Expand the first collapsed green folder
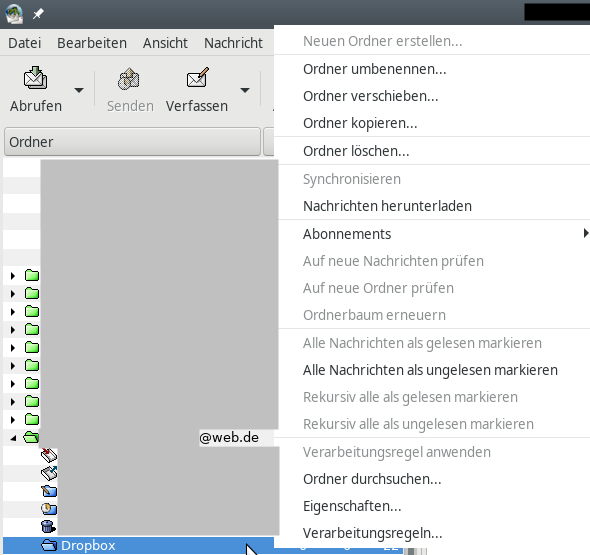This screenshot has height=555, width=590. point(13,276)
